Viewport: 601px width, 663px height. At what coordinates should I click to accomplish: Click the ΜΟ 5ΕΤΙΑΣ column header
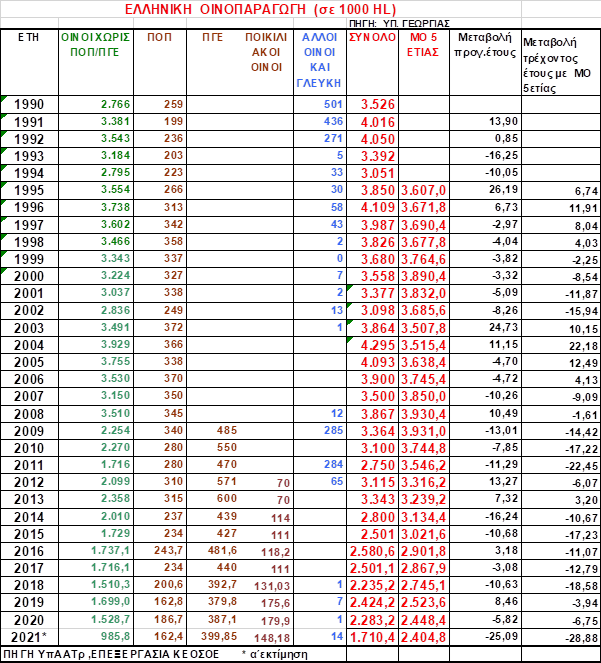pyautogui.click(x=425, y=44)
